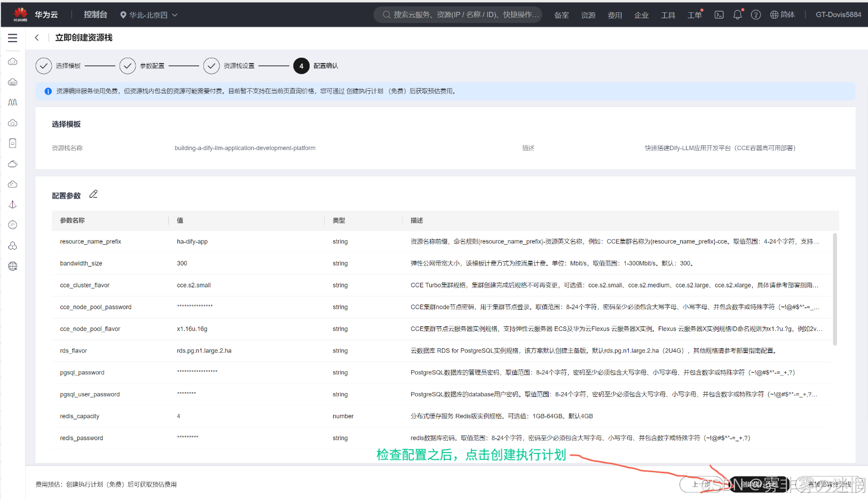Image resolution: width=868 pixels, height=500 pixels.
Task: Select the stack name building-a-dify-llm-application-development-platform
Action: (245, 149)
